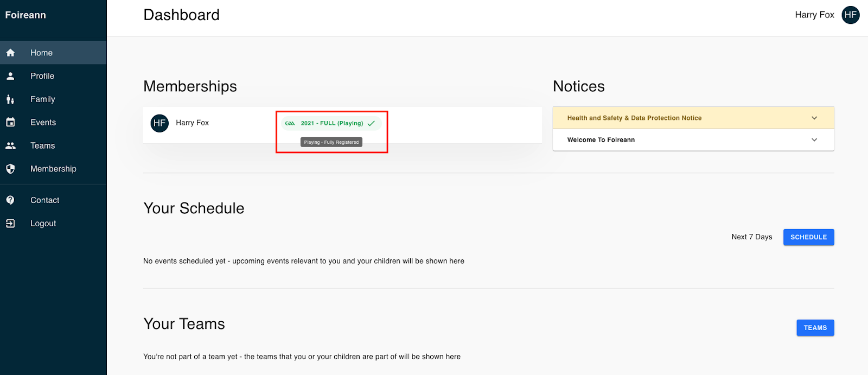Click Harry Fox's HF avatar in Memberships
868x375 pixels.
[159, 123]
